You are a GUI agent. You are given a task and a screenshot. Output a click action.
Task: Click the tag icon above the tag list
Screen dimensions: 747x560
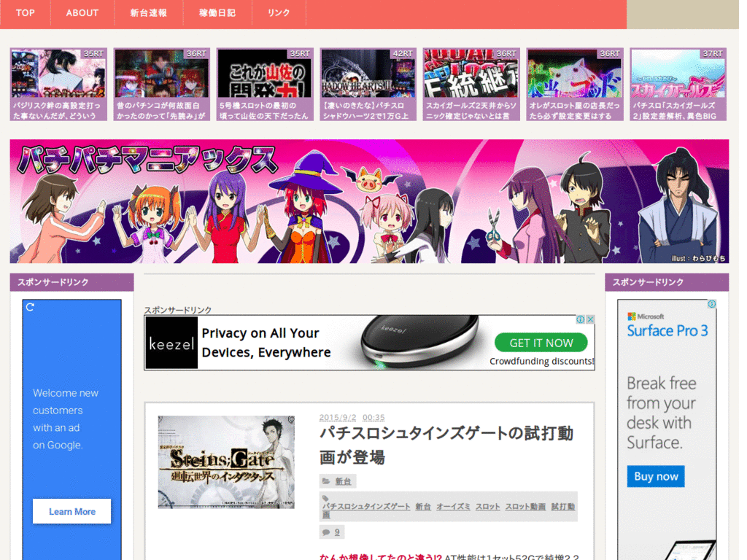[x=325, y=498]
